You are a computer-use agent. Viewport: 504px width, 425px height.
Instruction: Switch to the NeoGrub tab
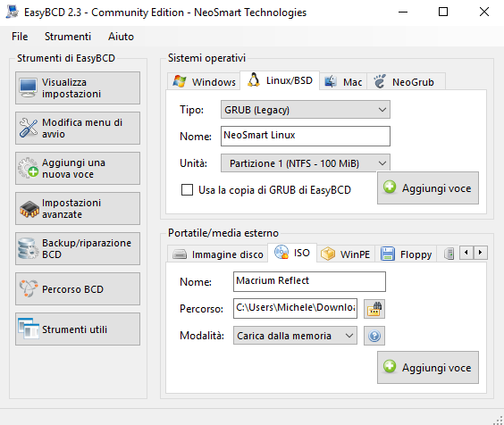[x=406, y=81]
